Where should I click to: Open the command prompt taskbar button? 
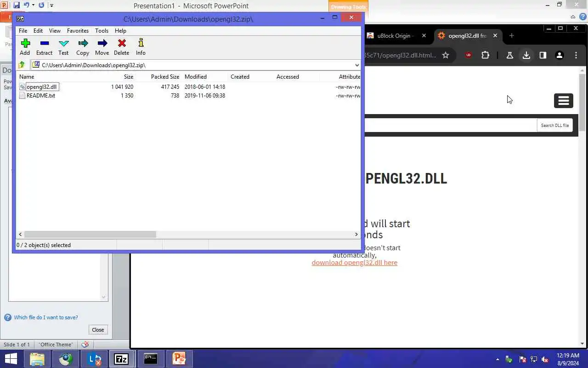[x=151, y=359]
